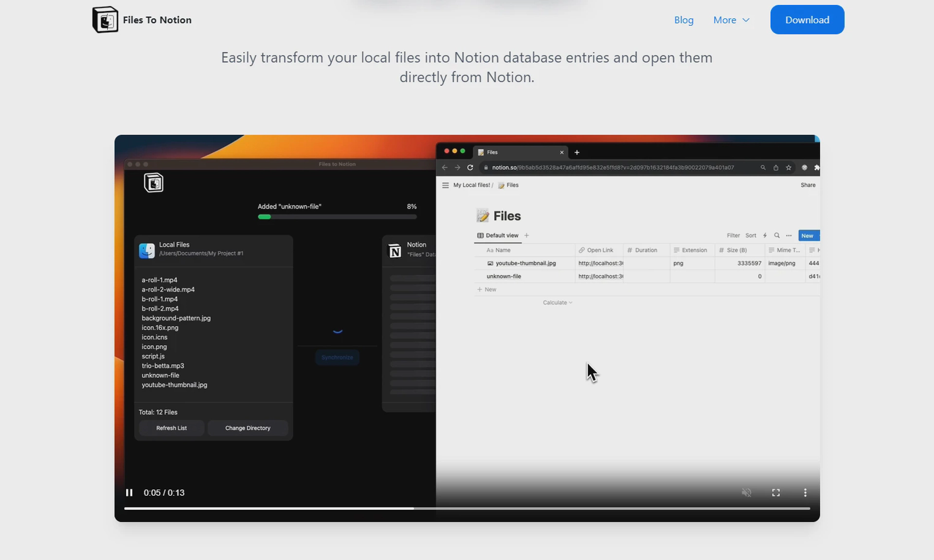Click the Finder icon in Local Files panel
This screenshot has width=934, height=560.
tap(147, 250)
